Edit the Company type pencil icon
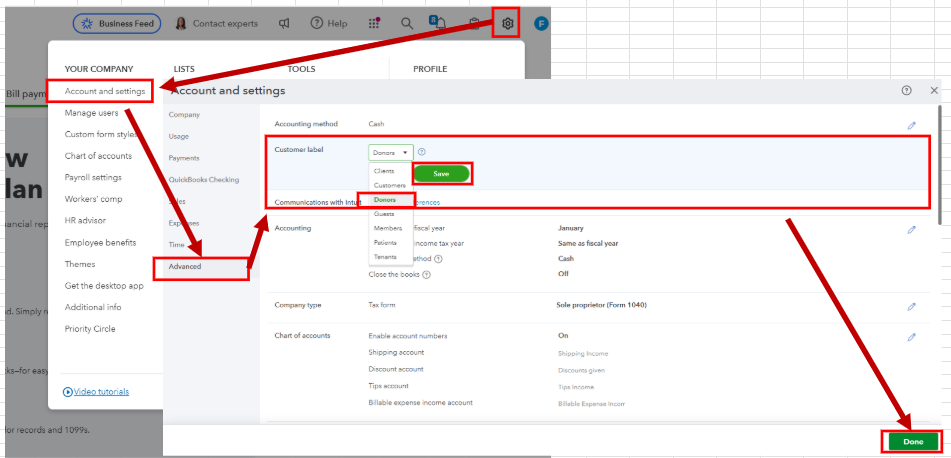Viewport: 951px width, 458px height. tap(912, 307)
